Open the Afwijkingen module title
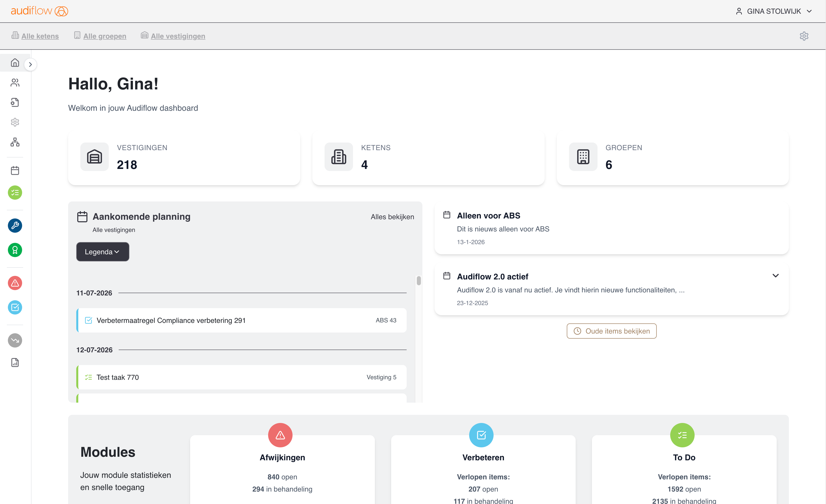 282,458
